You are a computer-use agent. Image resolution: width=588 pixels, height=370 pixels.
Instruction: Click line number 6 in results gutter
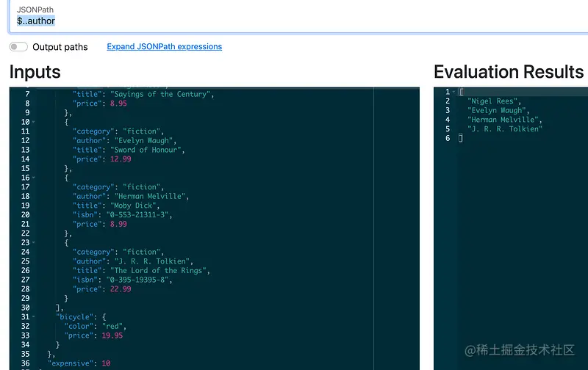click(448, 138)
